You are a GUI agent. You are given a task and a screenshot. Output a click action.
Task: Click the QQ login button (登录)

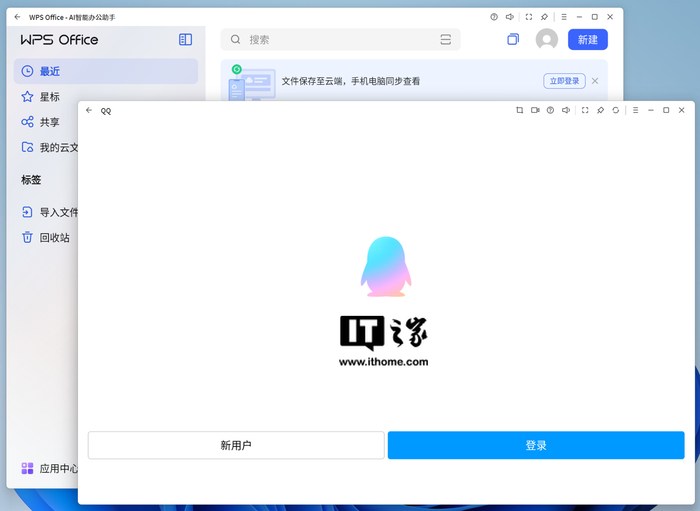pyautogui.click(x=536, y=445)
